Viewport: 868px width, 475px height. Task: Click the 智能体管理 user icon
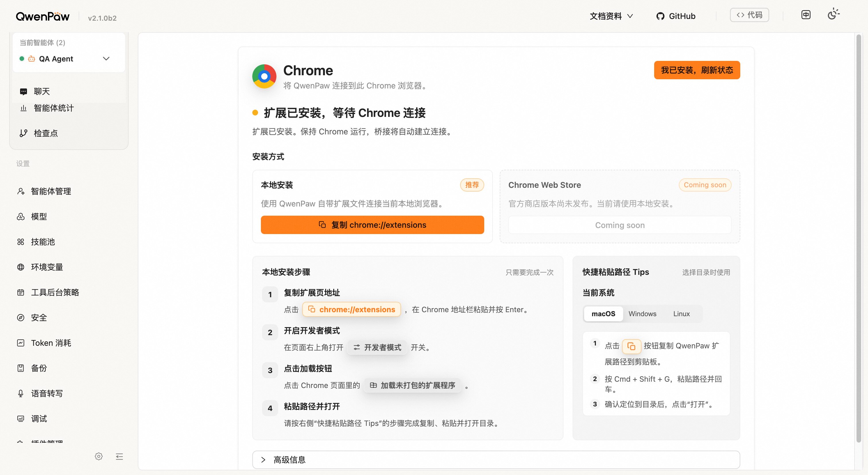[21, 192]
